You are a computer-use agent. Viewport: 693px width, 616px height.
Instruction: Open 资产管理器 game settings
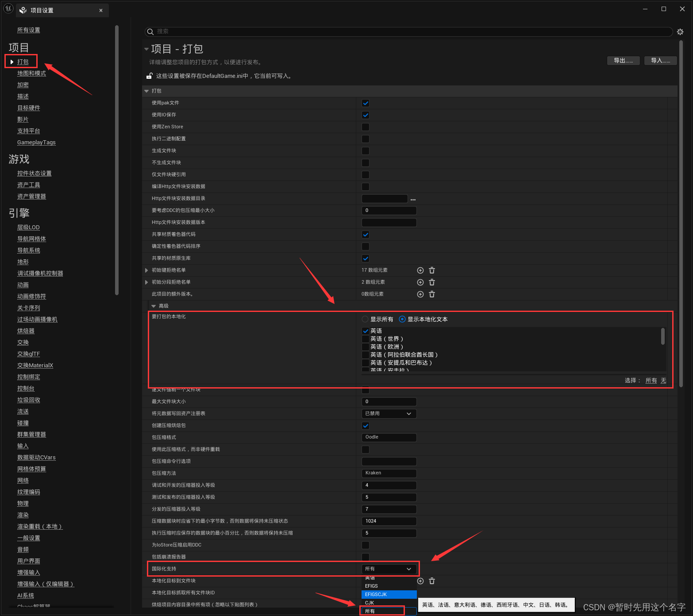coord(31,196)
